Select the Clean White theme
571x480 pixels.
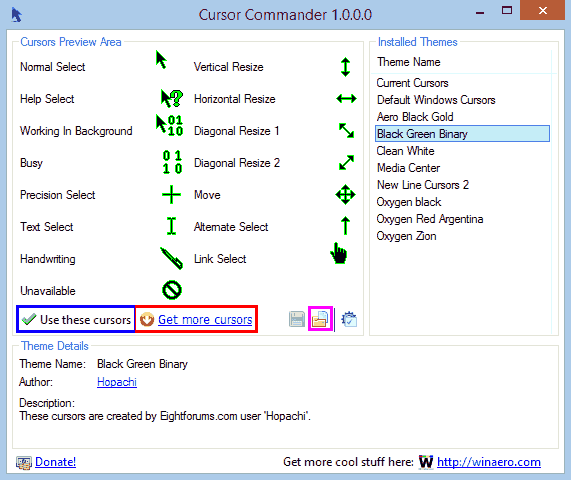[x=462, y=151]
